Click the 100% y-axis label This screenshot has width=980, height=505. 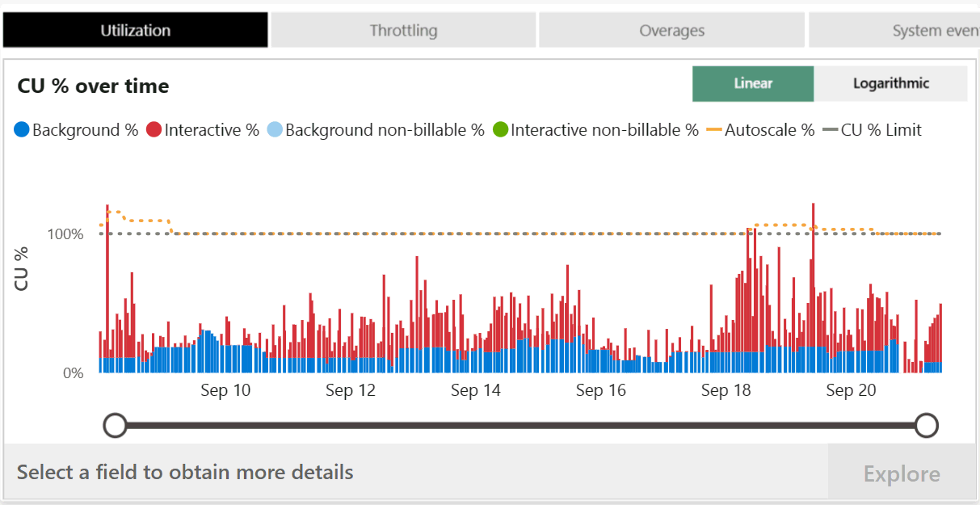point(65,234)
